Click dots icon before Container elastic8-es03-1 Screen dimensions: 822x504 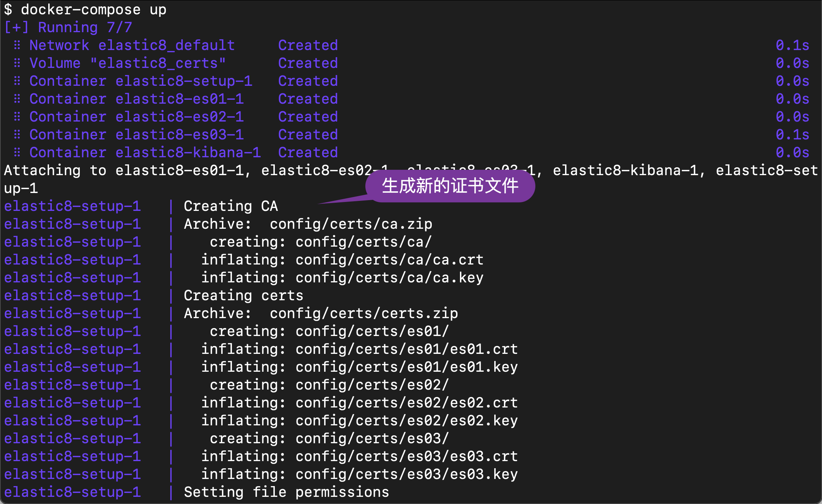pos(17,135)
